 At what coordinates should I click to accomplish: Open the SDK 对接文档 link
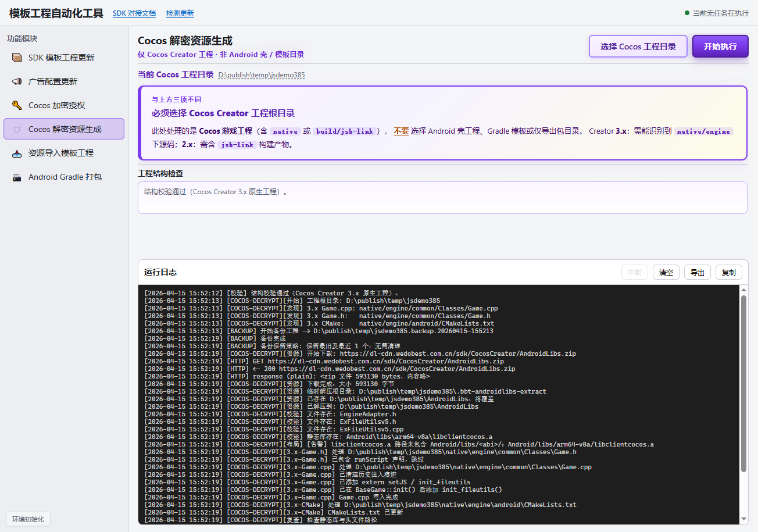click(134, 13)
